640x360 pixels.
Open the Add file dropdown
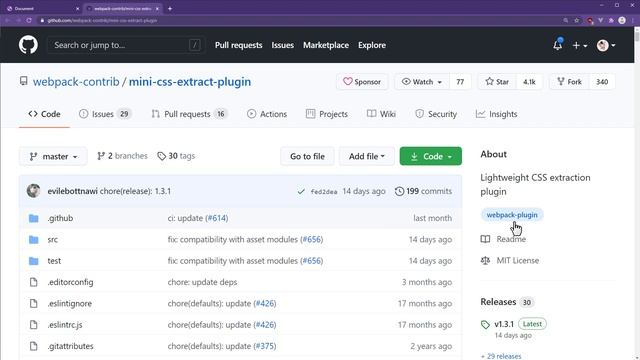click(367, 156)
